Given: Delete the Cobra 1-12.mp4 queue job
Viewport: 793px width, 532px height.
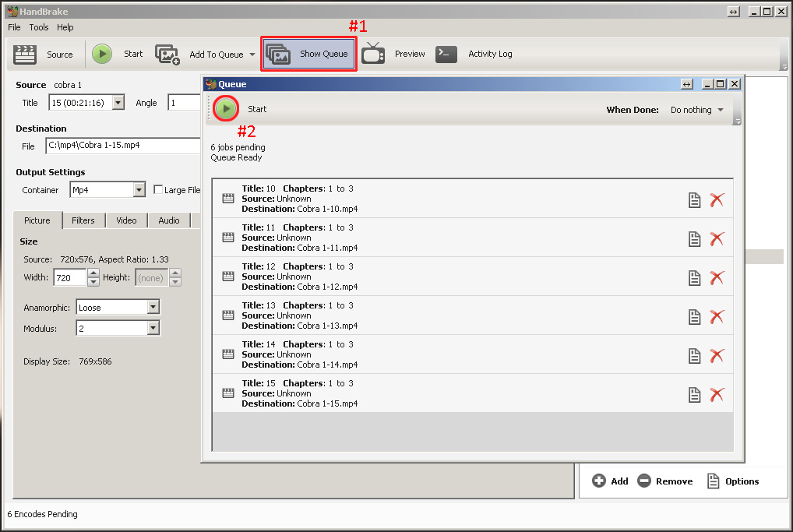Looking at the screenshot, I should (717, 278).
